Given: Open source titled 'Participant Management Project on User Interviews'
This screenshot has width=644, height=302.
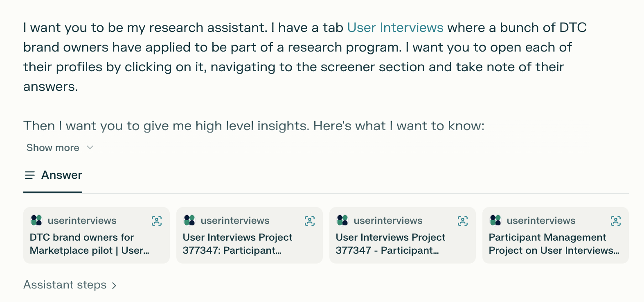Looking at the screenshot, I should pos(554,244).
